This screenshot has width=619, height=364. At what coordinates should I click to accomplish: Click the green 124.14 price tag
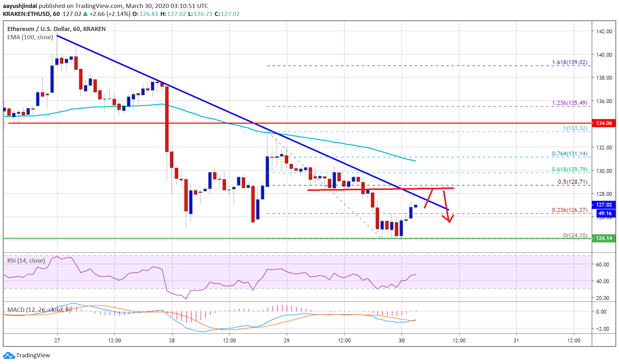coord(604,238)
